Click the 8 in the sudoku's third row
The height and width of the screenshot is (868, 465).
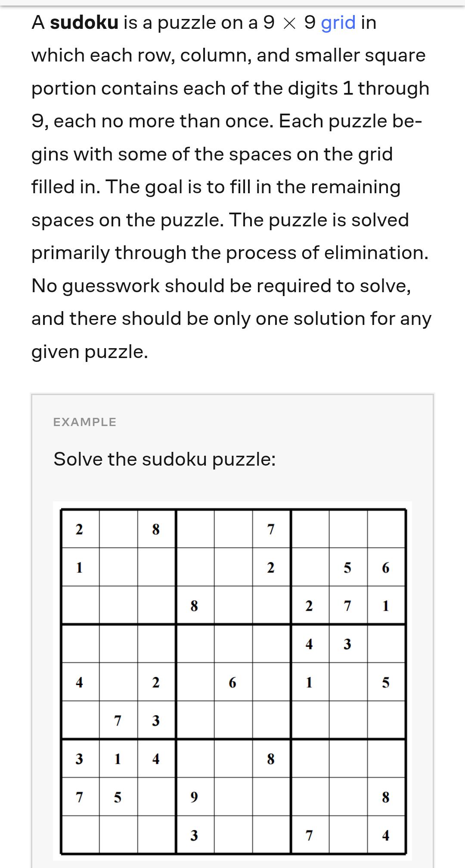195,605
